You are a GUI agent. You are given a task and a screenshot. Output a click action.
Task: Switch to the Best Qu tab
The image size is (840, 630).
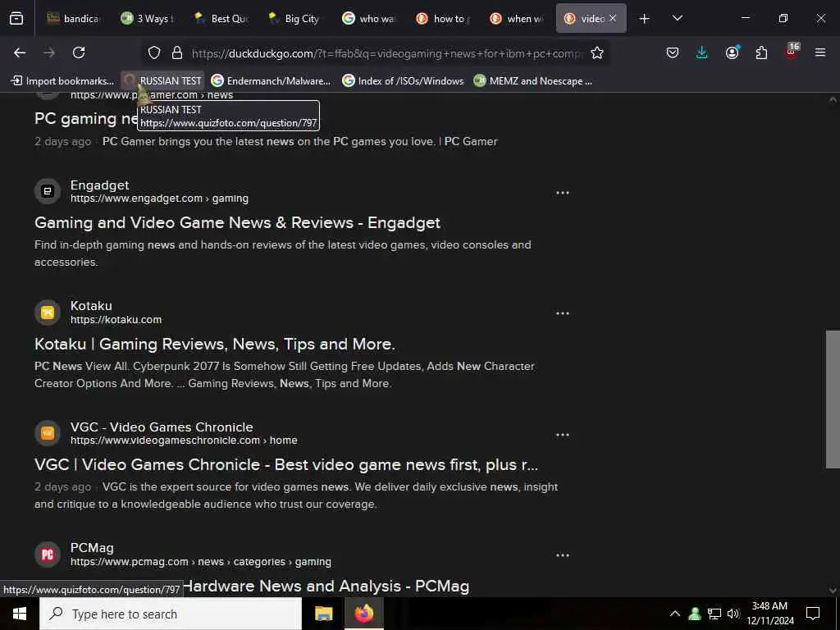click(x=221, y=19)
